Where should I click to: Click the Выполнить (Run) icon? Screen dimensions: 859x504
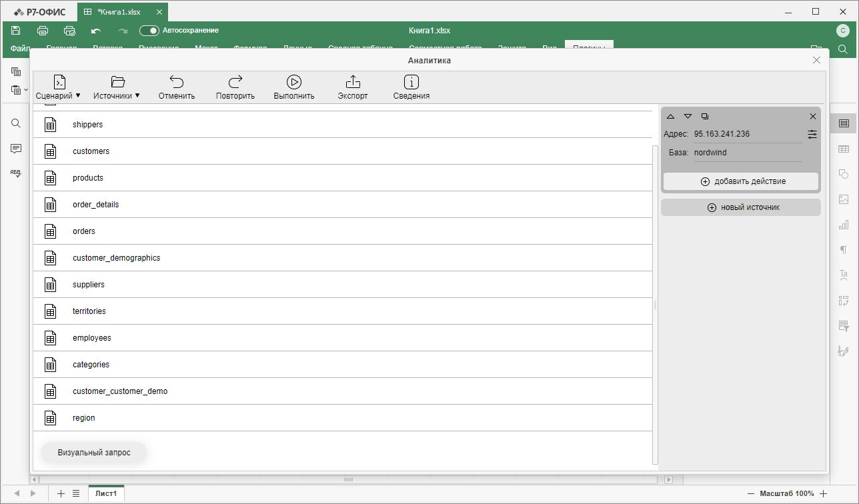click(293, 82)
